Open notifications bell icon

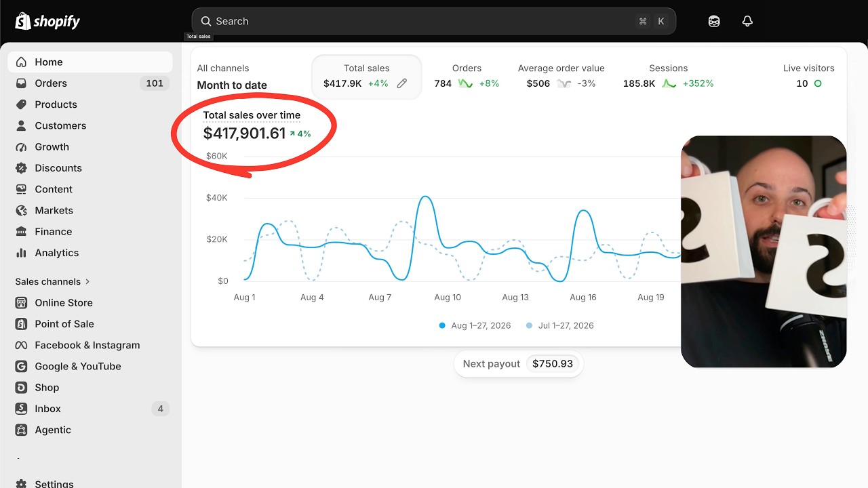(747, 21)
